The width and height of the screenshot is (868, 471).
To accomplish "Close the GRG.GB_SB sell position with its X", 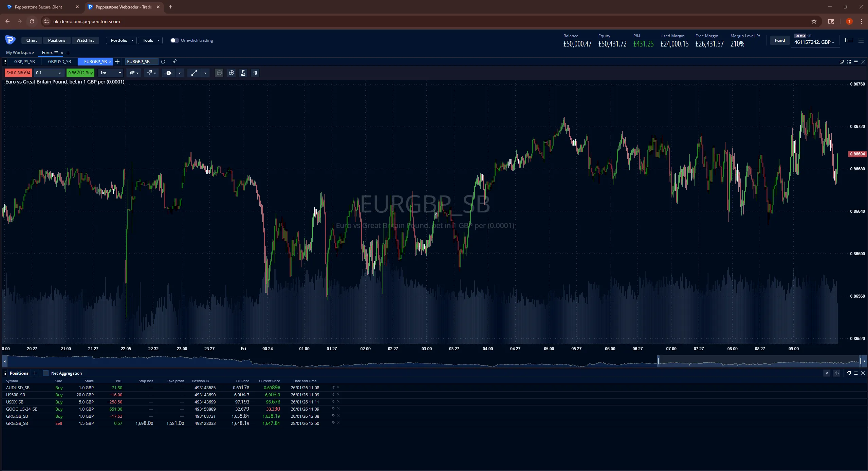I will (338, 423).
